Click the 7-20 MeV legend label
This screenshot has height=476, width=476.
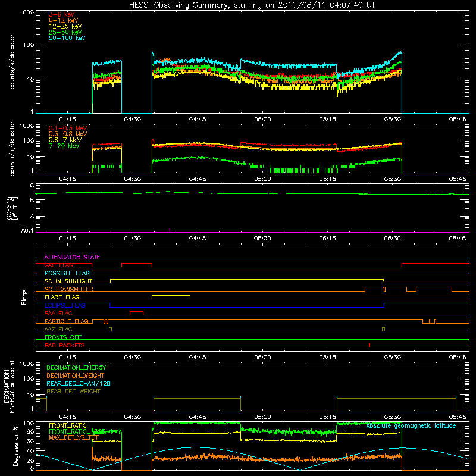(64, 146)
